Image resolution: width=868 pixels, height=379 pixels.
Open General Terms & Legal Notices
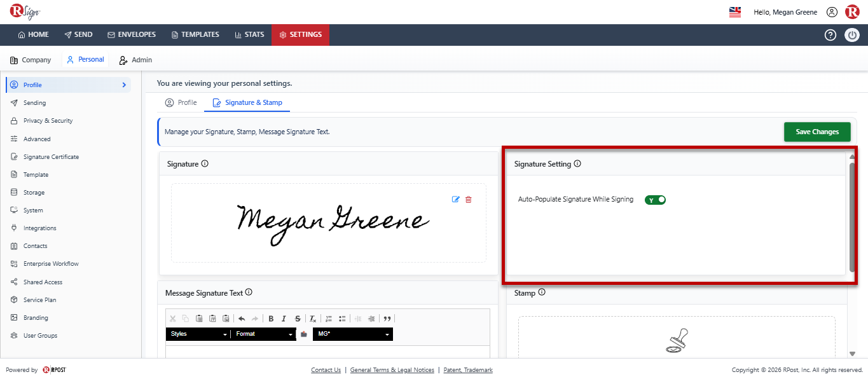click(x=392, y=370)
